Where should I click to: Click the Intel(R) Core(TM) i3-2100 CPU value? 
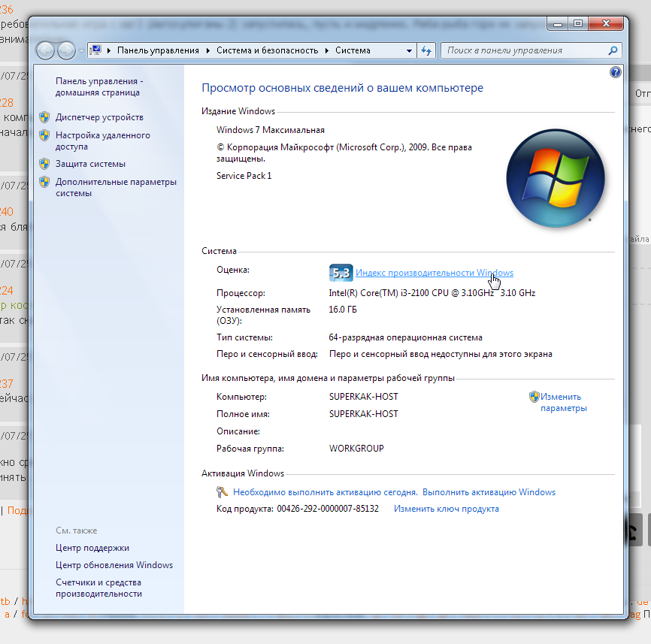pyautogui.click(x=431, y=293)
